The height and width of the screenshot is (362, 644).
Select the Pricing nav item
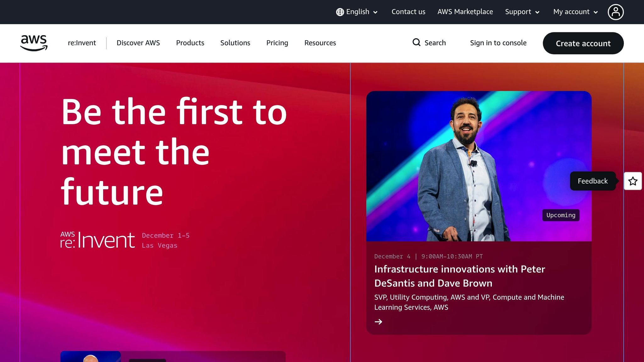[x=277, y=43]
